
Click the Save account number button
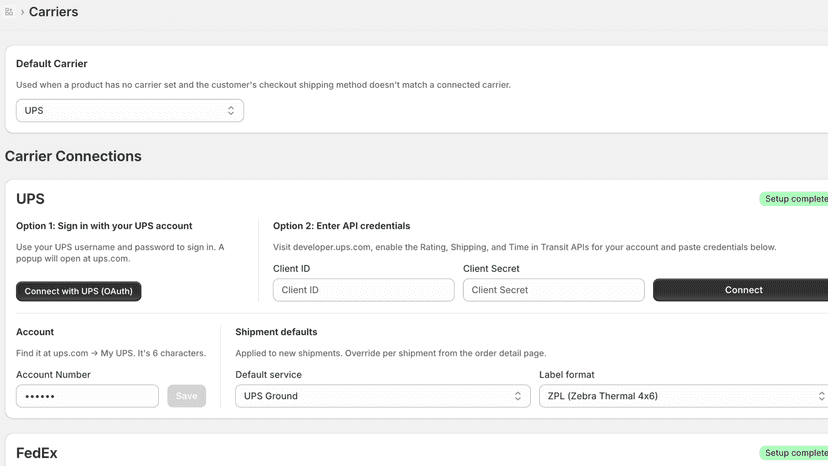coord(186,396)
